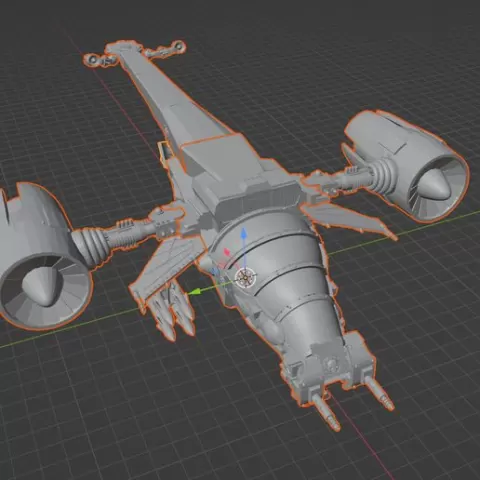Select the left engine's spinner cone
This screenshot has height=480, width=480.
(x=42, y=286)
